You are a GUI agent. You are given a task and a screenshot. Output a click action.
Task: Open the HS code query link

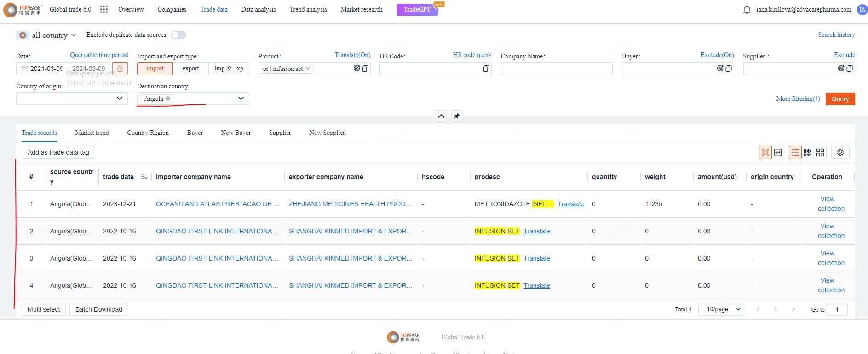(472, 55)
